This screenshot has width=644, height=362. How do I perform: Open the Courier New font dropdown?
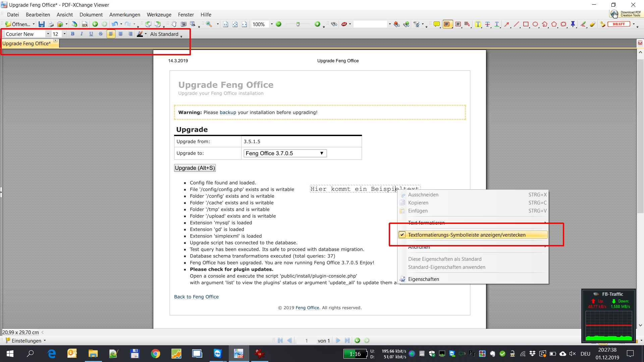tap(48, 34)
